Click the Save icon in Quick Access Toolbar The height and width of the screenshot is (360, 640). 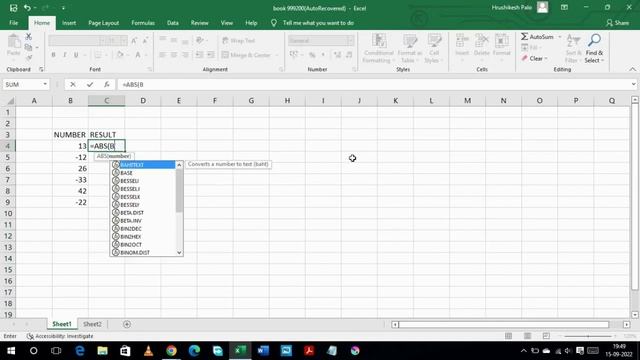[13, 8]
